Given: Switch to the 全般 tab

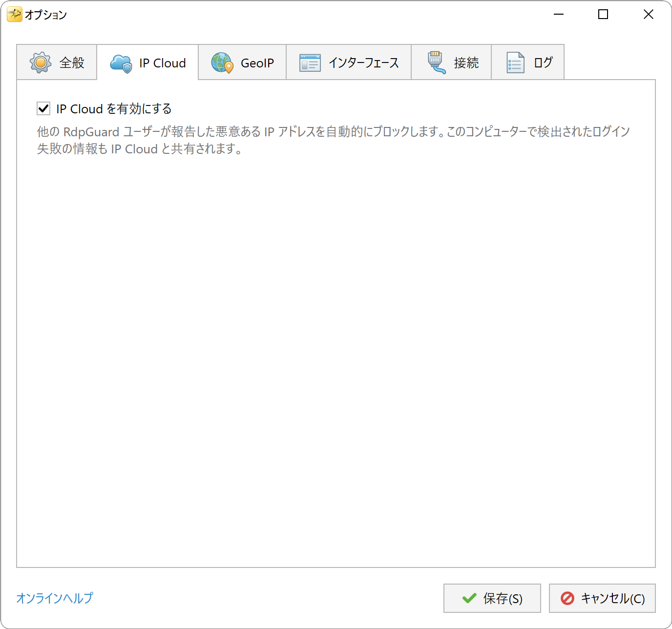Looking at the screenshot, I should [57, 62].
